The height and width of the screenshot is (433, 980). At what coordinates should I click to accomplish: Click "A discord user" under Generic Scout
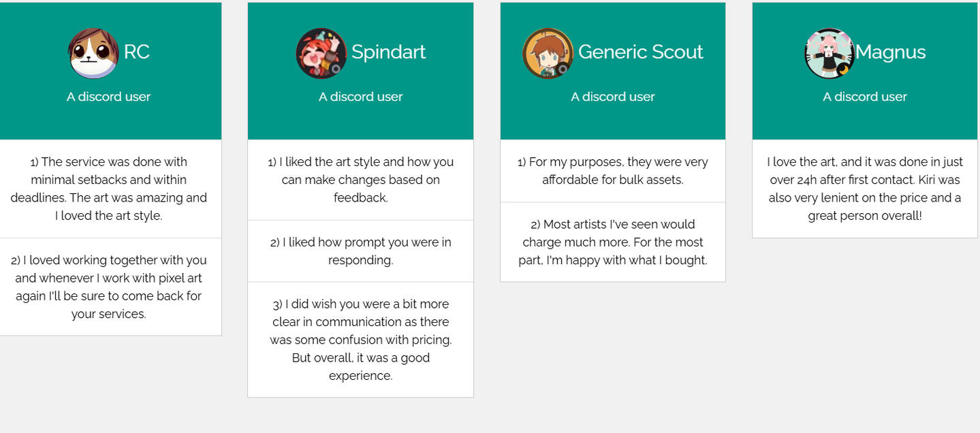tap(612, 97)
